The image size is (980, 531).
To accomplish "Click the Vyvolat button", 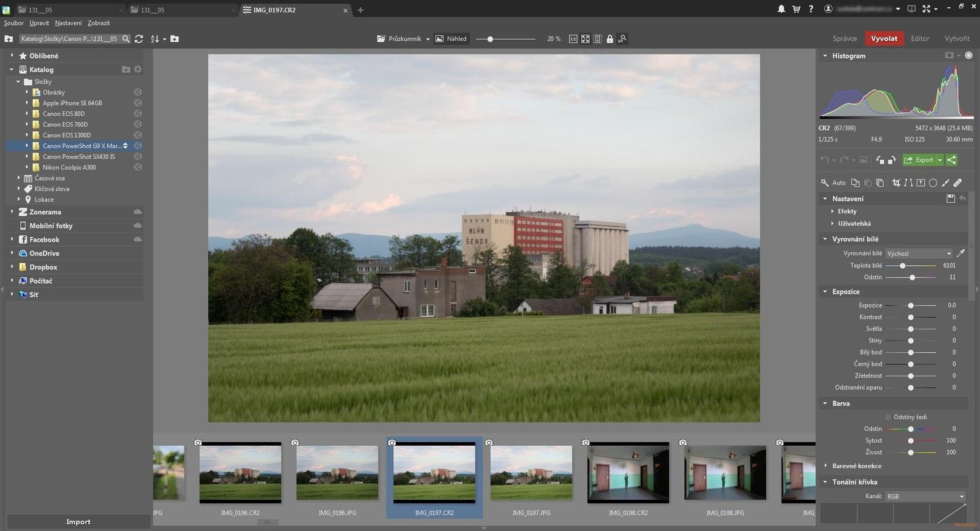I will (884, 38).
